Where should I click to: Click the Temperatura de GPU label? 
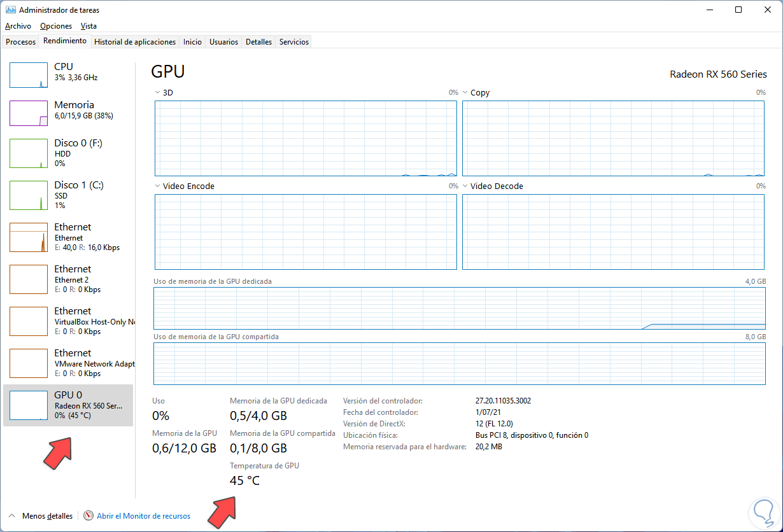point(264,466)
